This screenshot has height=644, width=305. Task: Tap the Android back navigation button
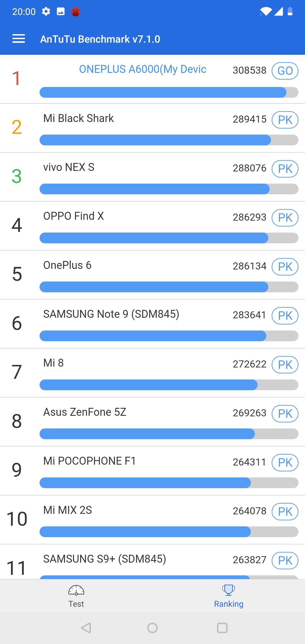coord(86,628)
